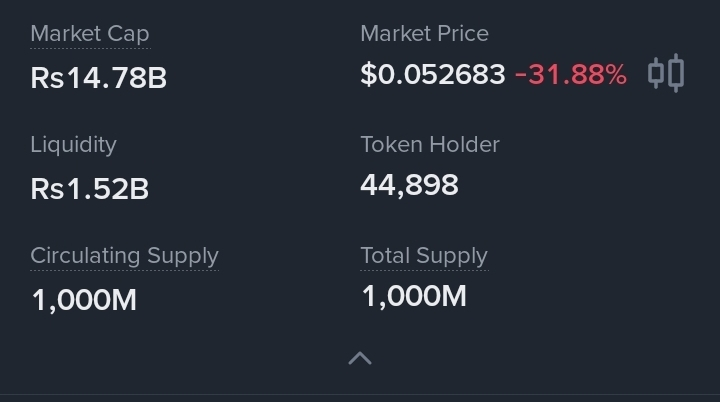This screenshot has height=402, width=720.
Task: Click the Total Supply label
Action: click(424, 256)
